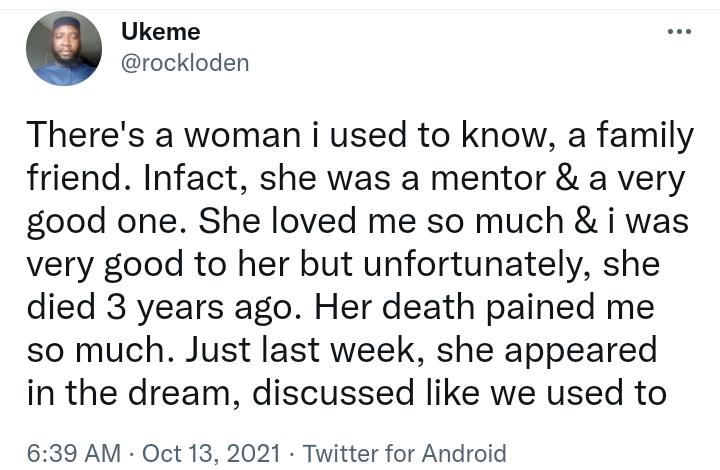Click the words "Her death pained me"
This screenshot has height=470, width=720.
pos(484,308)
